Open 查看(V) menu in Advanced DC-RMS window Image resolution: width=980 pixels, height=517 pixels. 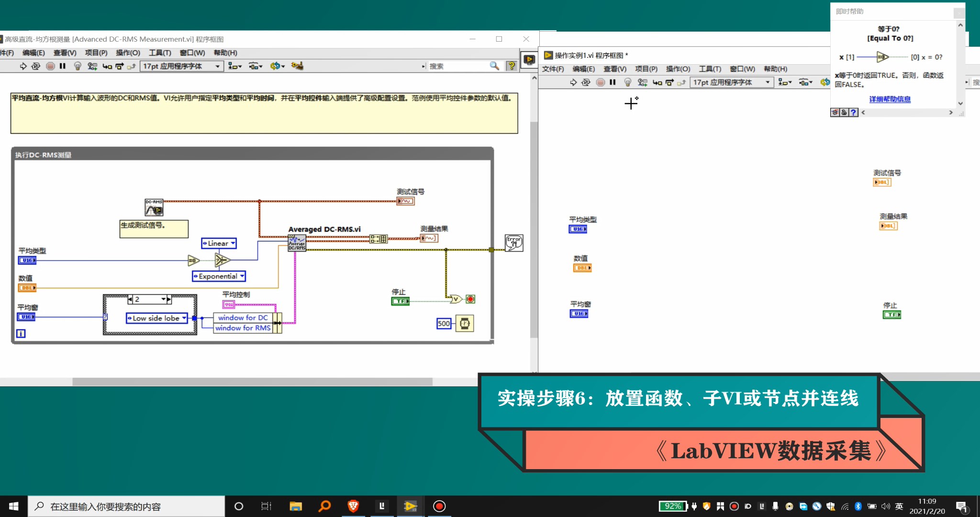[x=65, y=53]
